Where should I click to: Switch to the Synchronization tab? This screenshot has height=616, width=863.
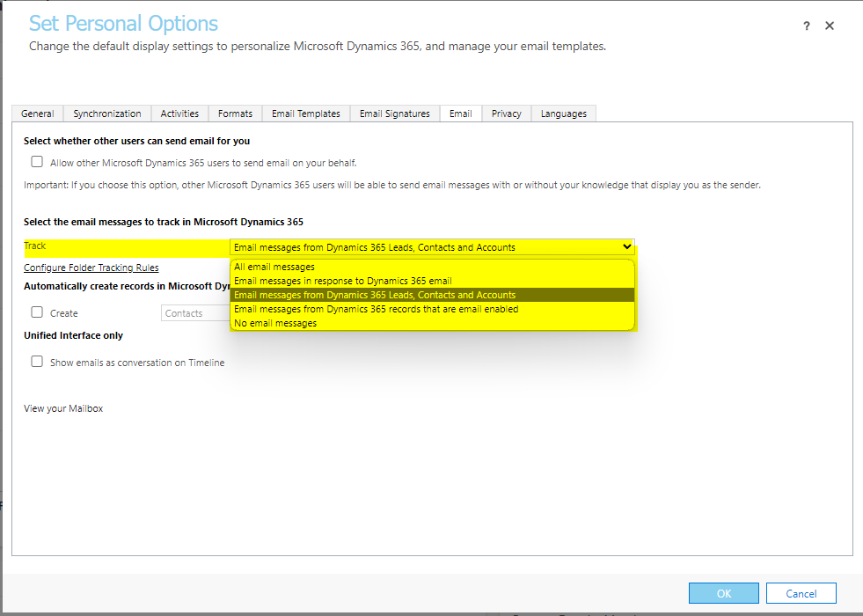(107, 114)
